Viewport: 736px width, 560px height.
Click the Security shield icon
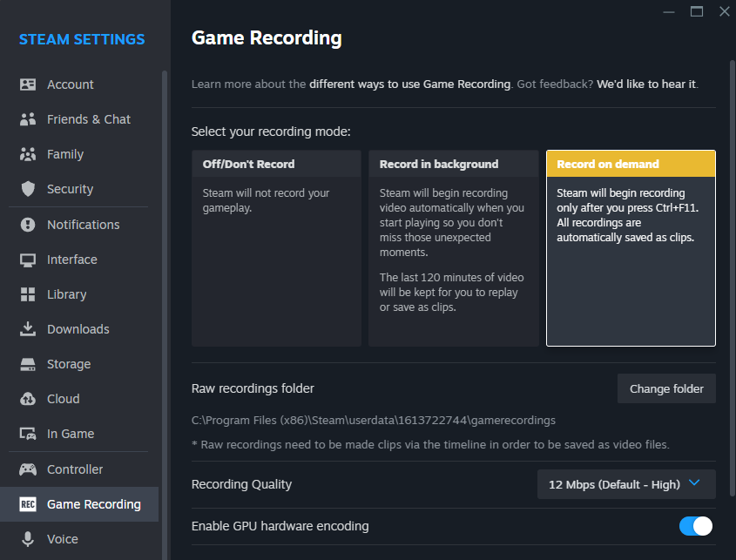[28, 189]
